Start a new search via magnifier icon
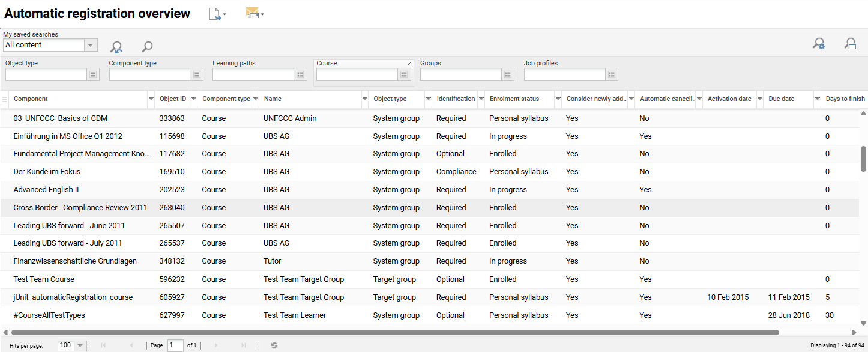Viewport: 868px width, 352px height. pyautogui.click(x=146, y=46)
